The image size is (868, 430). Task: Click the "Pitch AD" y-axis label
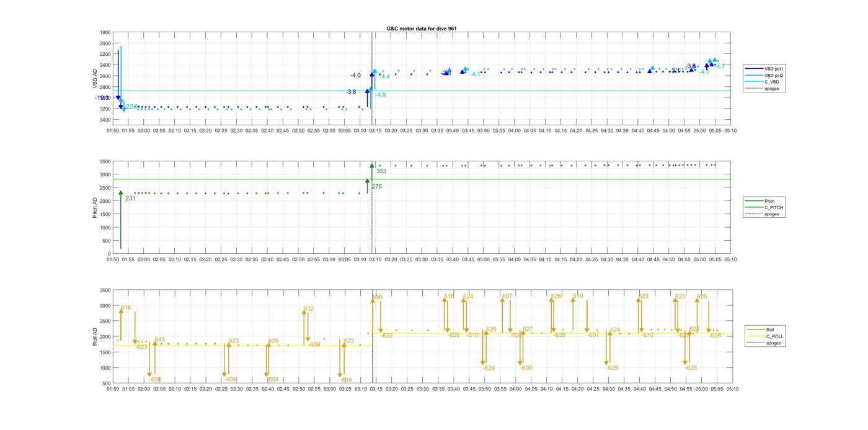coord(95,208)
